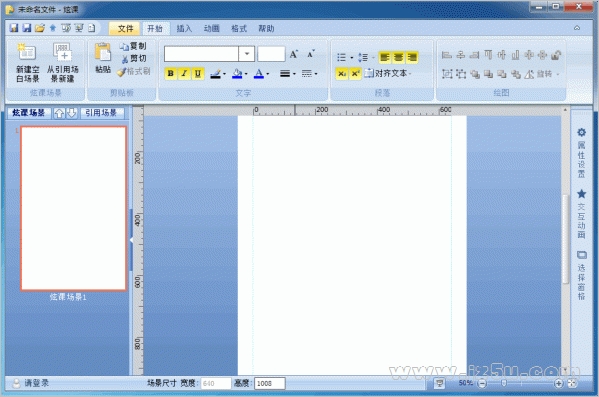Click the Cut (剪切) scissors button
Viewport: 599px width, 397px height.
pyautogui.click(x=134, y=58)
